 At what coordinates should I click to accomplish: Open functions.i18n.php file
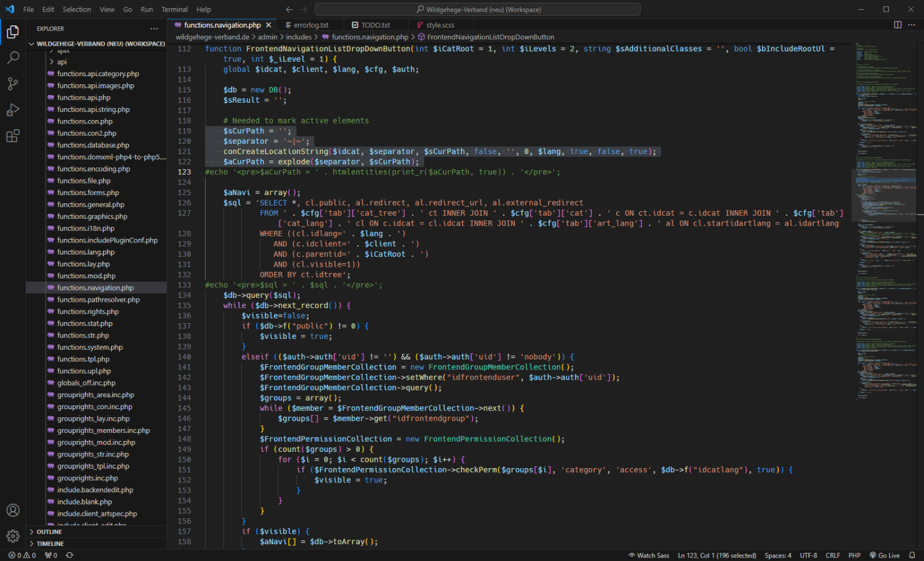(x=85, y=228)
